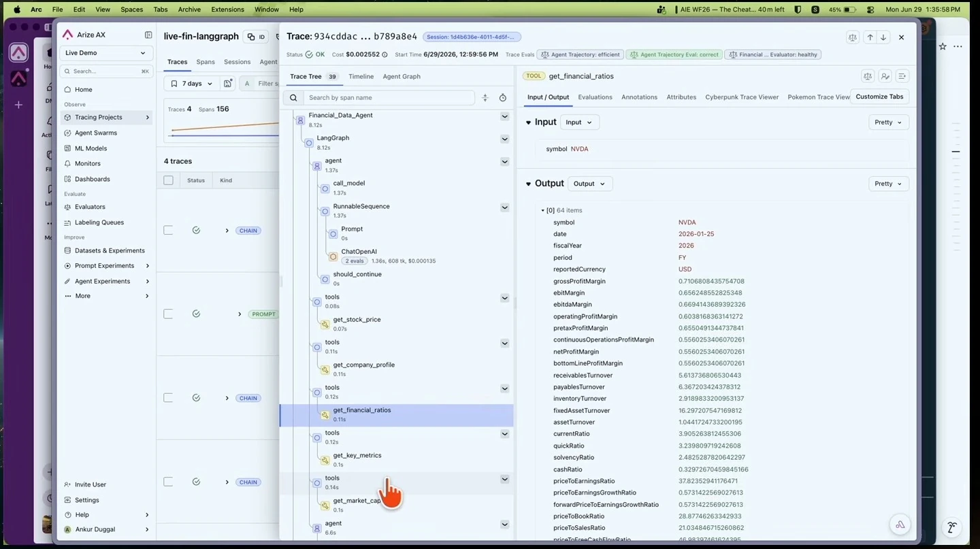Open the 7 days time range dropdown
The height and width of the screenshot is (549, 980).
click(191, 83)
